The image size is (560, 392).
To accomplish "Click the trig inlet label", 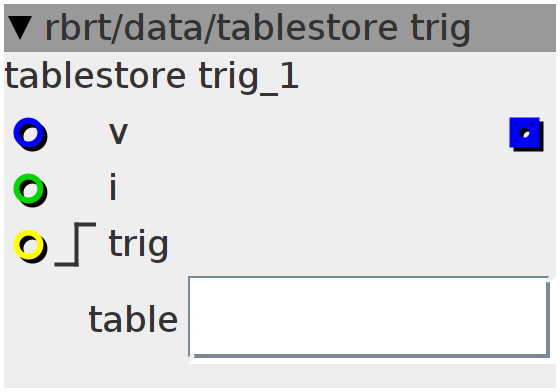I will (138, 245).
